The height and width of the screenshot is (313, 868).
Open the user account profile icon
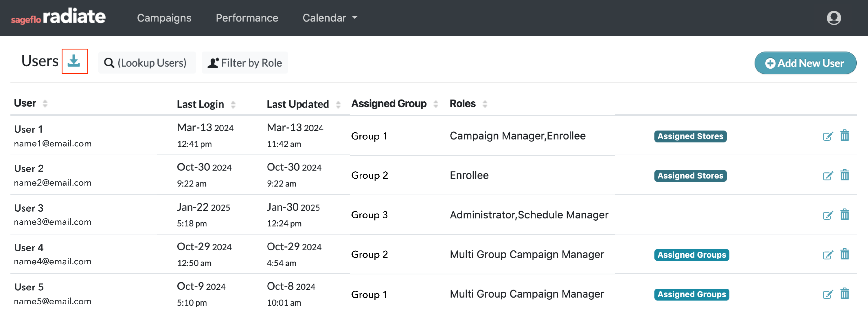tap(833, 18)
